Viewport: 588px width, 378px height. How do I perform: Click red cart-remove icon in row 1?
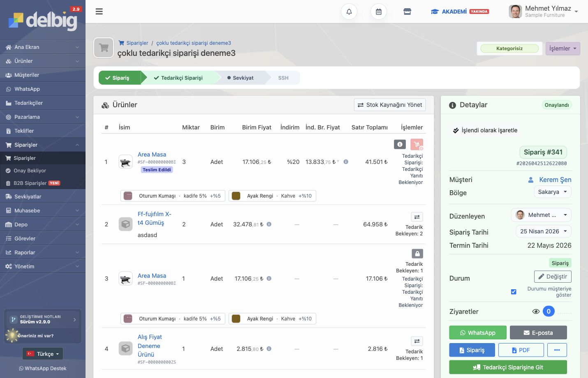(417, 144)
